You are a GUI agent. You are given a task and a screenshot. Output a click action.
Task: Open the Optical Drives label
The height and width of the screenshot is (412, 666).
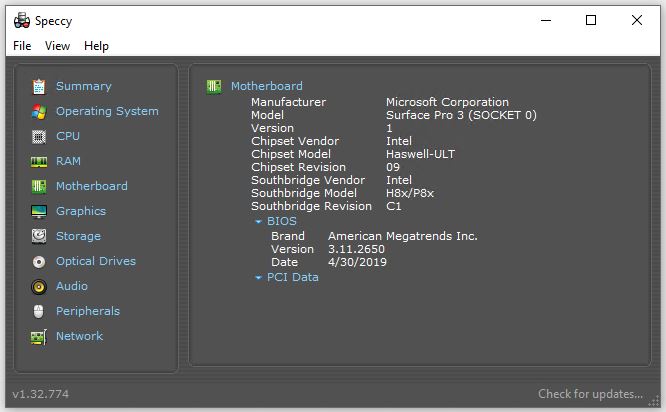96,261
